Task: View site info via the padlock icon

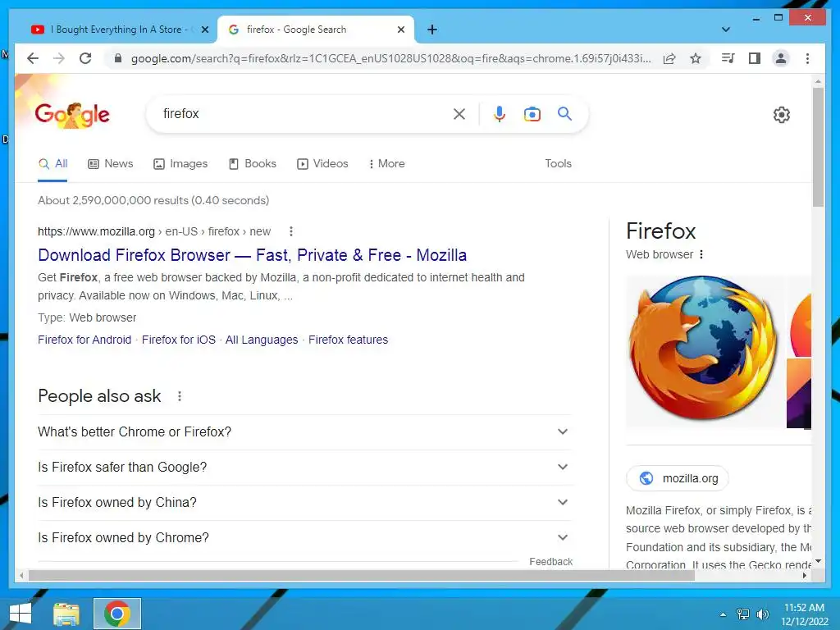Action: (x=118, y=58)
